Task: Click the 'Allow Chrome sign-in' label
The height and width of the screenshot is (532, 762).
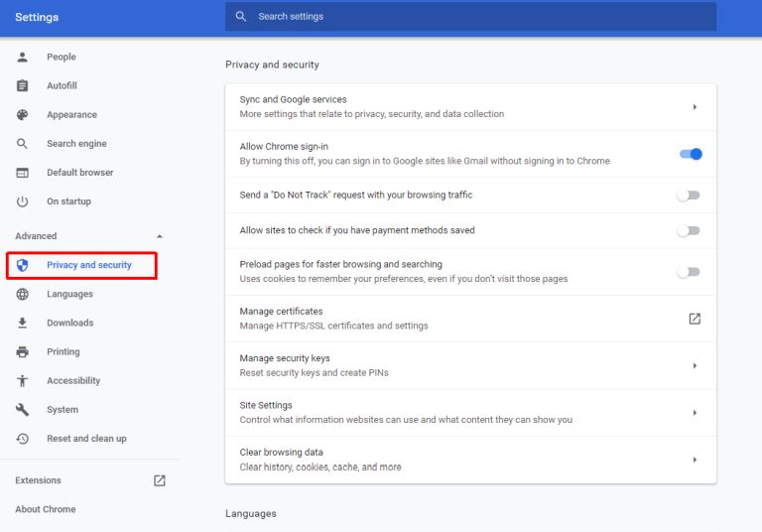Action: [284, 146]
